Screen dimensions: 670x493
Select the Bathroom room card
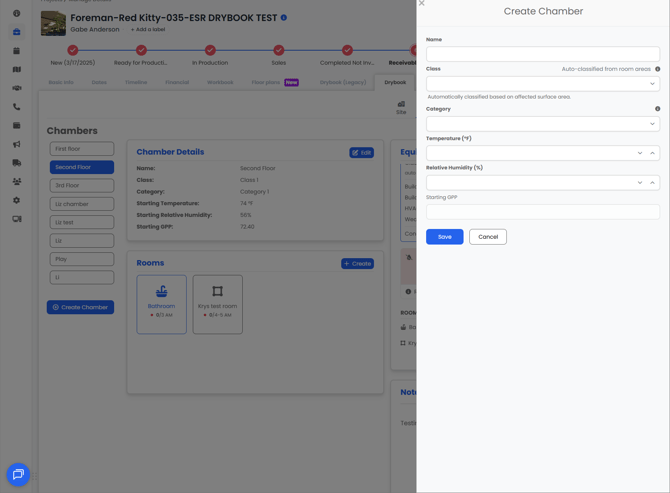[x=162, y=304]
